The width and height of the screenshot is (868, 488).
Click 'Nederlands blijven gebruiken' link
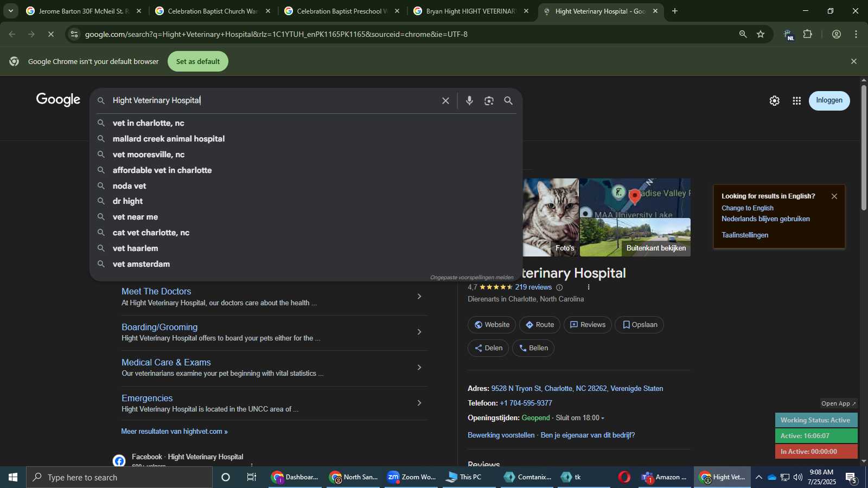point(765,219)
